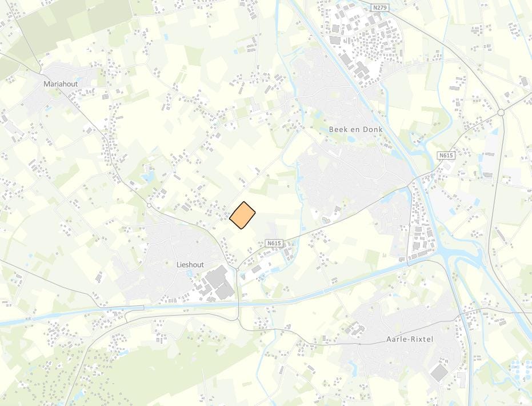532x406 pixels.
Task: Click the large grey factory complex in Lieshout
Action: pos(219,283)
